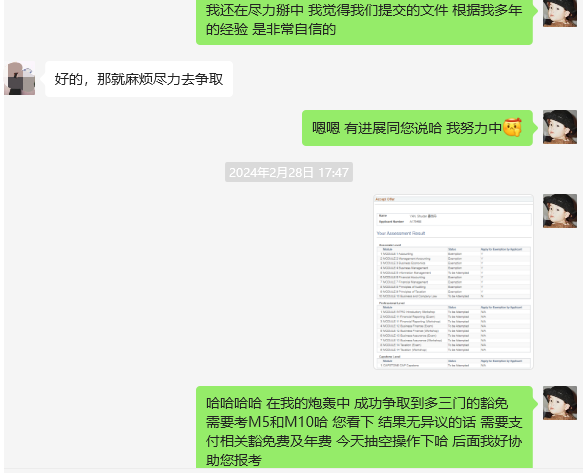Click sender avatar beside the first green message
Image resolution: width=587 pixels, height=475 pixels.
tap(560, 13)
